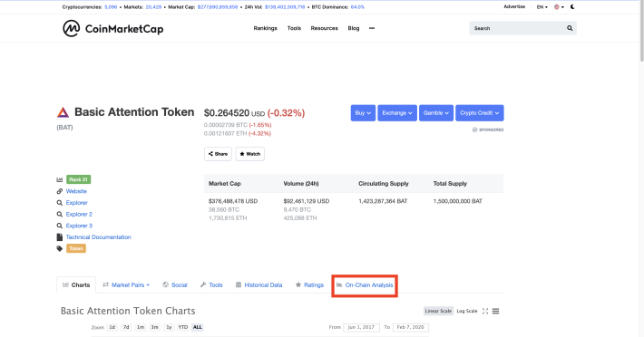Open the Technical Documentation link
This screenshot has width=644, height=337.
point(99,237)
